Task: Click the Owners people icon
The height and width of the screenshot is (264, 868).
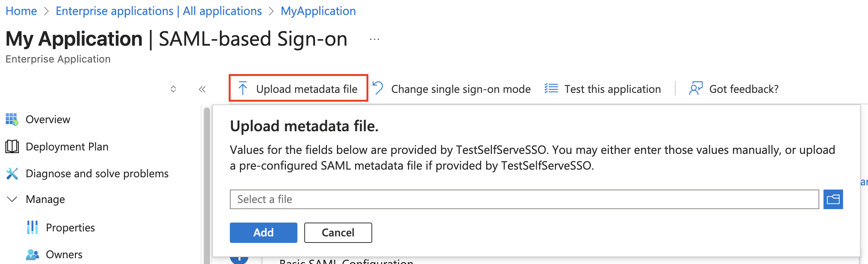Action: pyautogui.click(x=32, y=254)
